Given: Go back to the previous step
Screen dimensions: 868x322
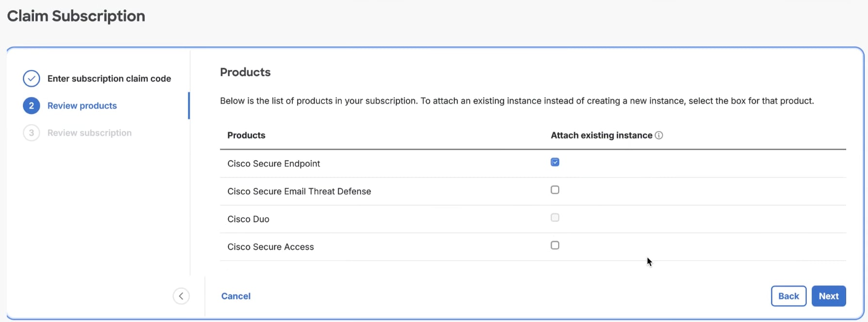Looking at the screenshot, I should pos(789,296).
